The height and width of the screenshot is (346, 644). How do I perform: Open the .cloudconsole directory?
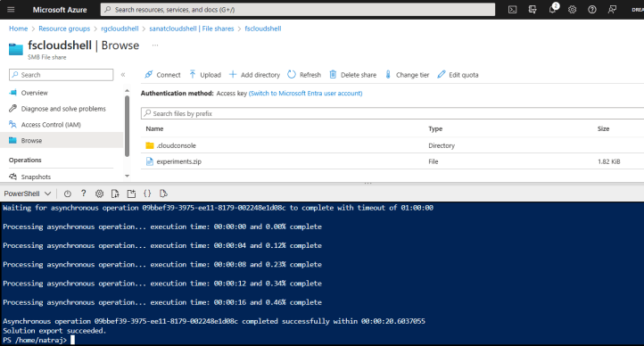[x=176, y=145]
